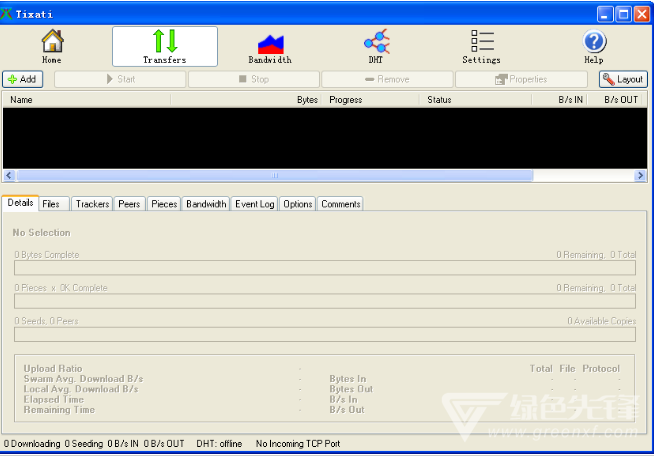The image size is (654, 456).
Task: Open the Help section
Action: click(594, 46)
